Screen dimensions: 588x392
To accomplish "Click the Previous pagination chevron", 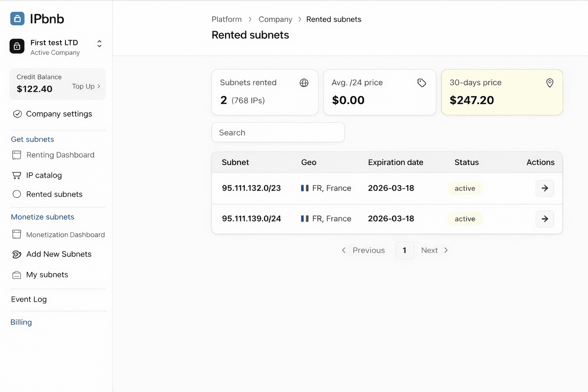I will 344,250.
